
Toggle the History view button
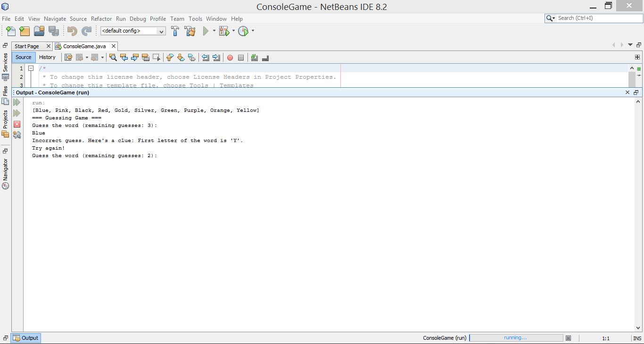[47, 57]
